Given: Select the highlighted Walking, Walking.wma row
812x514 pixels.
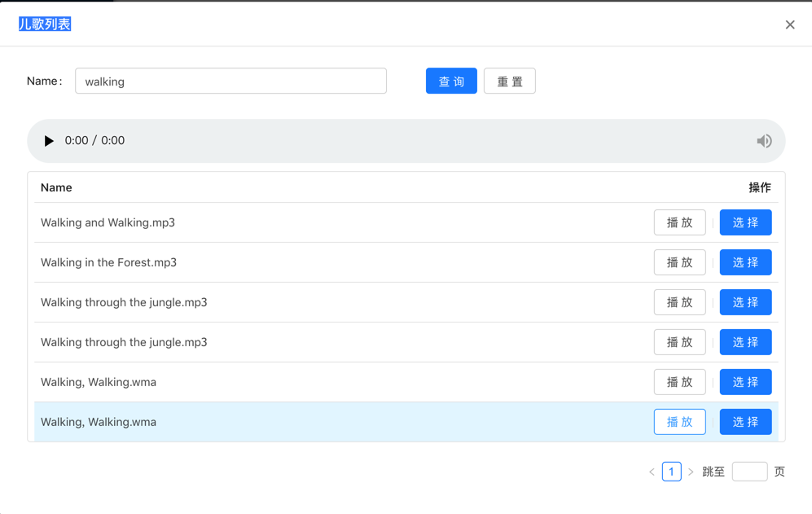Looking at the screenshot, I should [x=745, y=422].
